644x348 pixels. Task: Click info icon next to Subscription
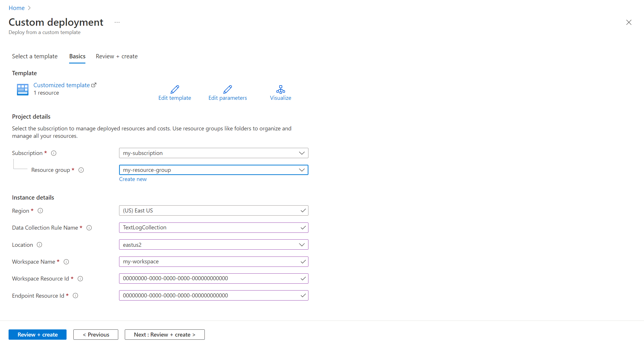pyautogui.click(x=54, y=153)
